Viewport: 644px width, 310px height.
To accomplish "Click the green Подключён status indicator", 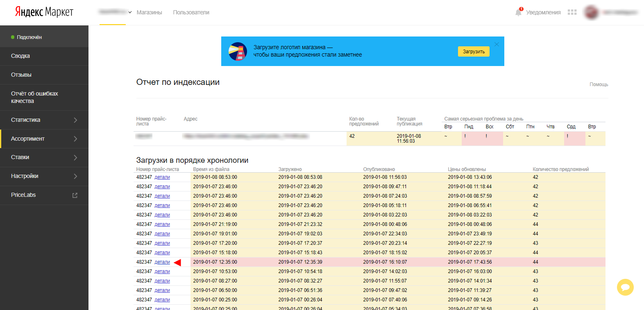I will (x=13, y=37).
